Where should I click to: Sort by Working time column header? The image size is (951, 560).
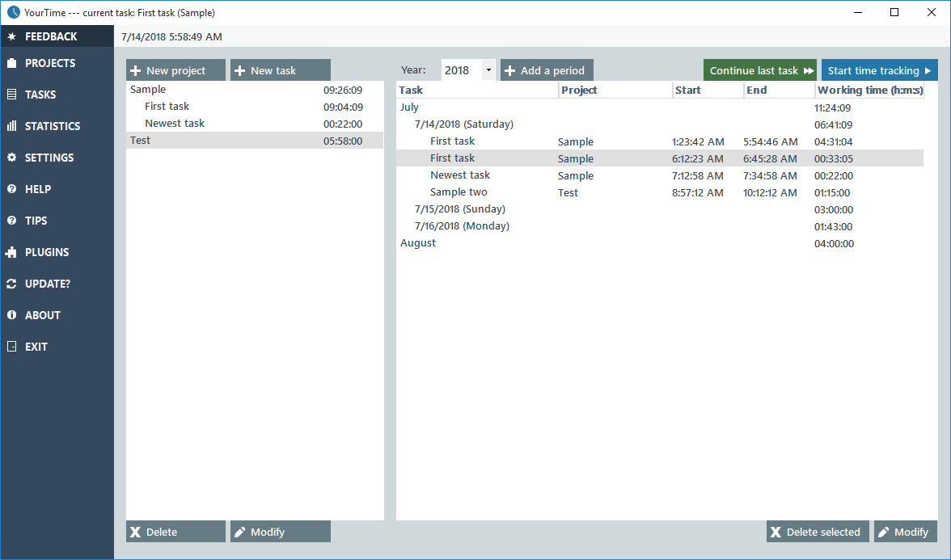869,91
